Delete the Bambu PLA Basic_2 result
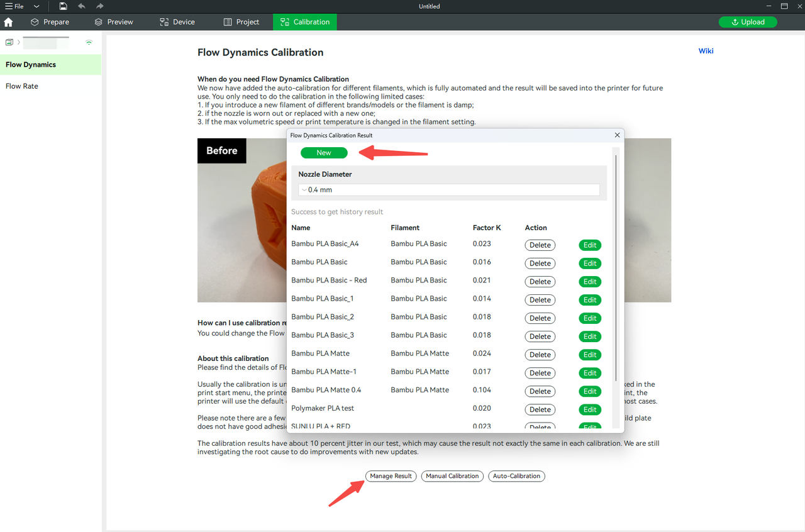The width and height of the screenshot is (805, 532). 540,318
